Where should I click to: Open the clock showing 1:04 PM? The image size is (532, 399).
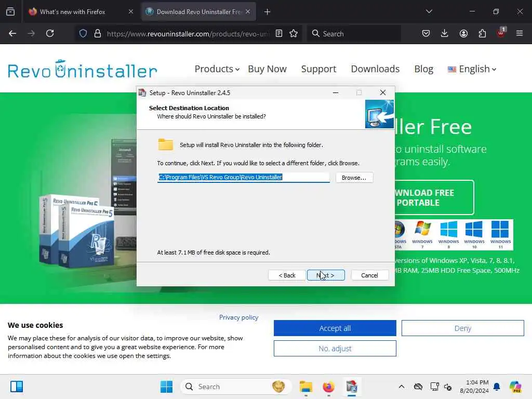[474, 387]
